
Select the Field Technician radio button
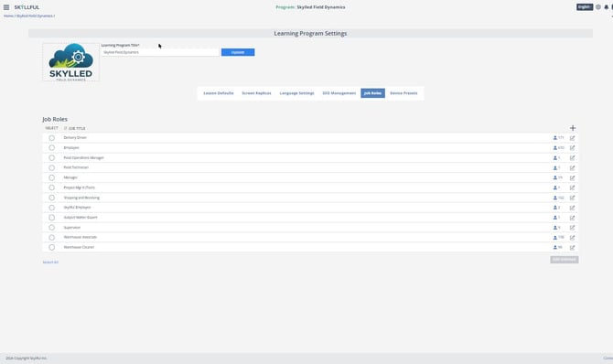[x=51, y=167]
